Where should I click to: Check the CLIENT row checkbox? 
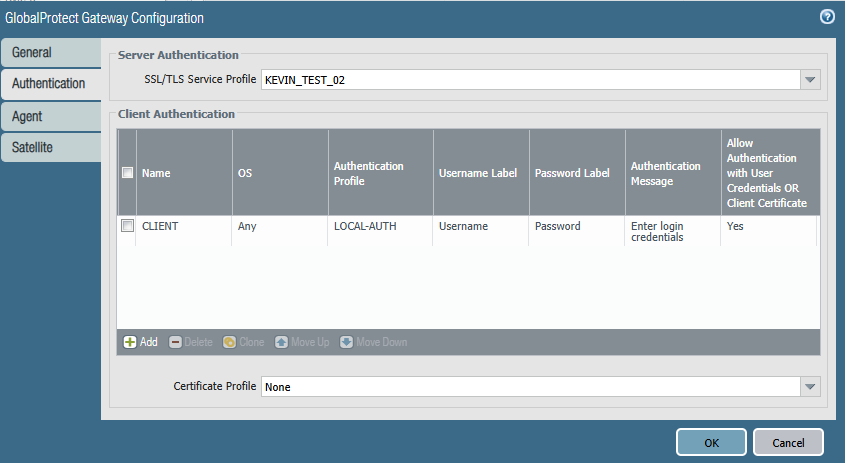pos(127,225)
